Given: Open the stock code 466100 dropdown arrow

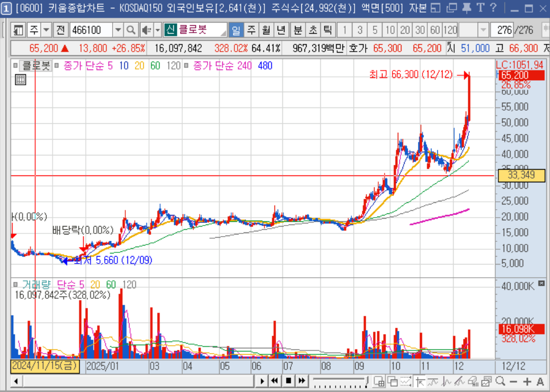Looking at the screenshot, I should (118, 31).
